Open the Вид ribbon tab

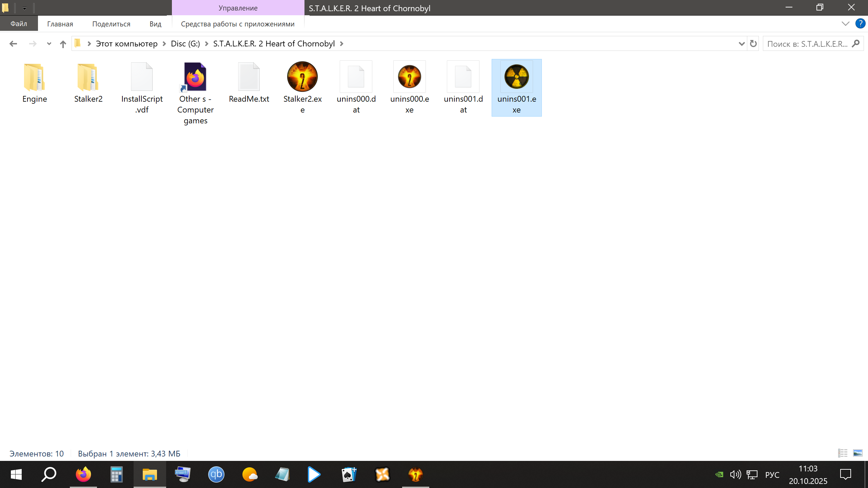click(x=155, y=24)
